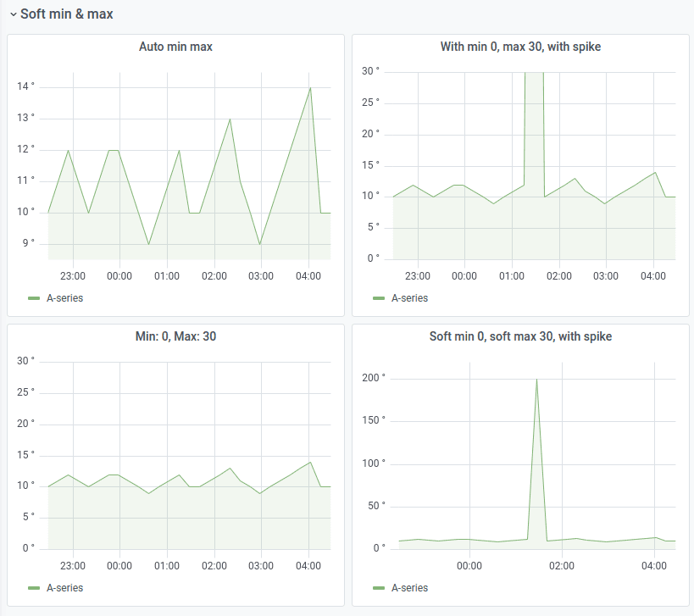Open the Soft min & max row title
This screenshot has width=694, height=616.
(x=66, y=14)
